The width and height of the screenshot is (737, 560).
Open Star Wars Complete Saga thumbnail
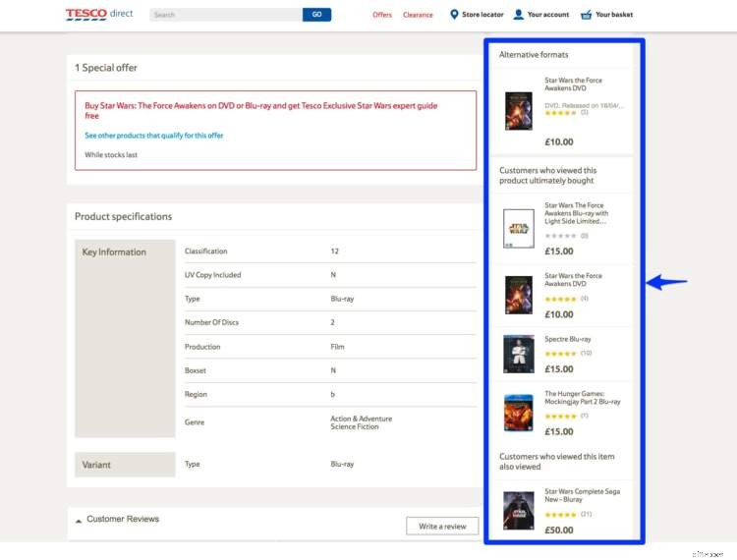(519, 511)
